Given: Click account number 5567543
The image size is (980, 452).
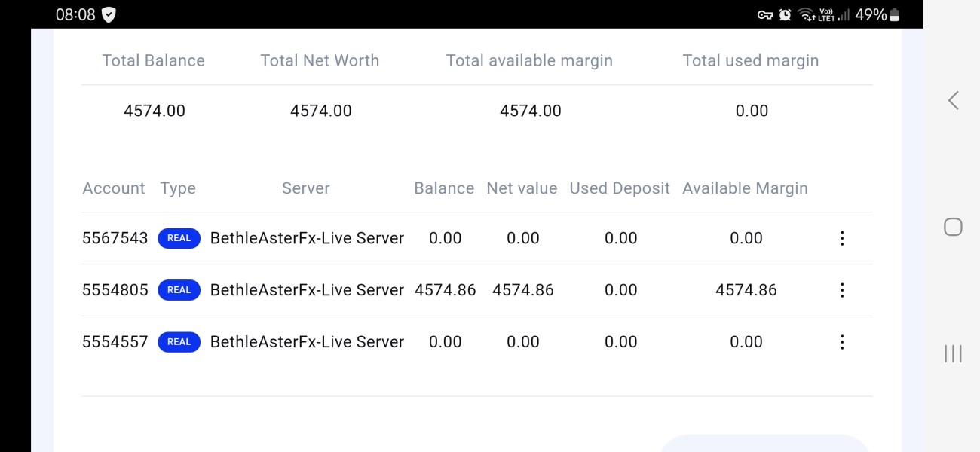Looking at the screenshot, I should (x=115, y=238).
